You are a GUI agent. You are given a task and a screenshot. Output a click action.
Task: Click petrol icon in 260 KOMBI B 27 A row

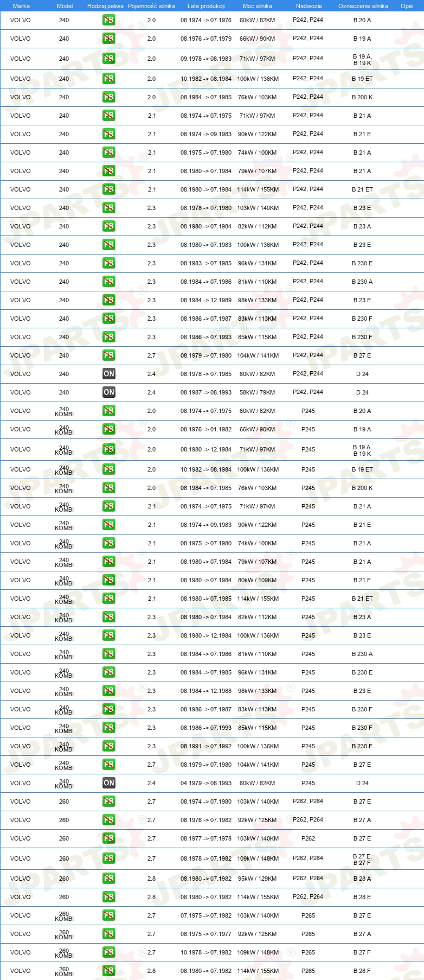coord(109,934)
